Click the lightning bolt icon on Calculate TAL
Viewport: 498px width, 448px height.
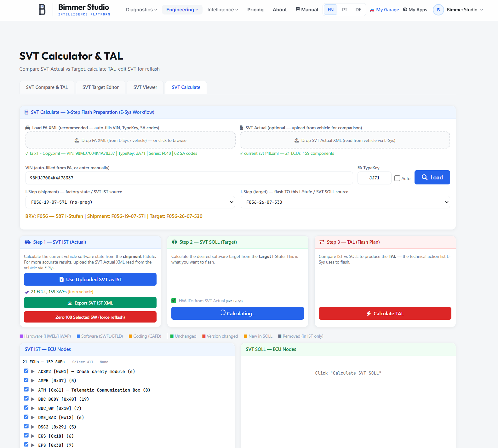click(x=369, y=313)
